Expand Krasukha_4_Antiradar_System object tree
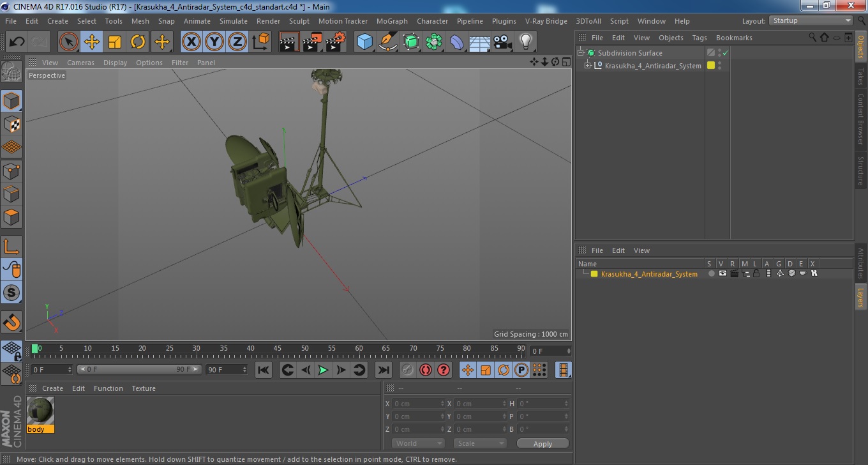 pos(588,66)
